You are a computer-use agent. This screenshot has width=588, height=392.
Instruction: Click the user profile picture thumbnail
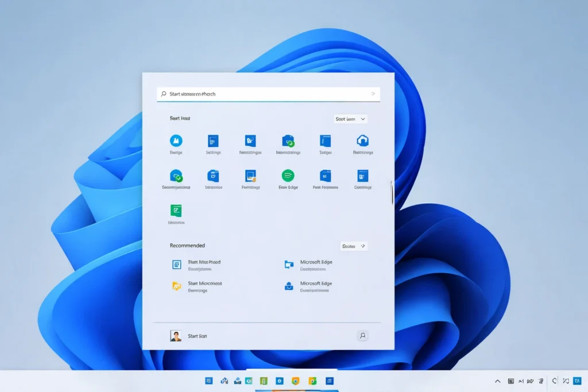coord(175,335)
